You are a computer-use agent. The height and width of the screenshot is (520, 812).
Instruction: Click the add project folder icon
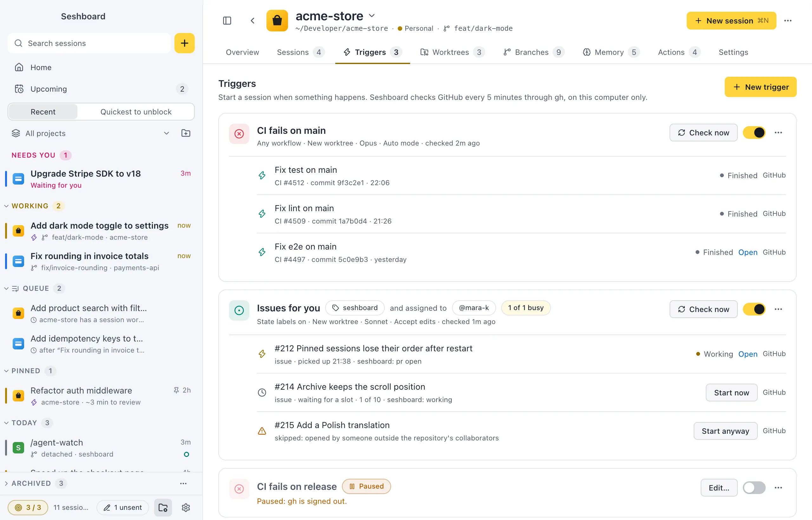(x=186, y=133)
